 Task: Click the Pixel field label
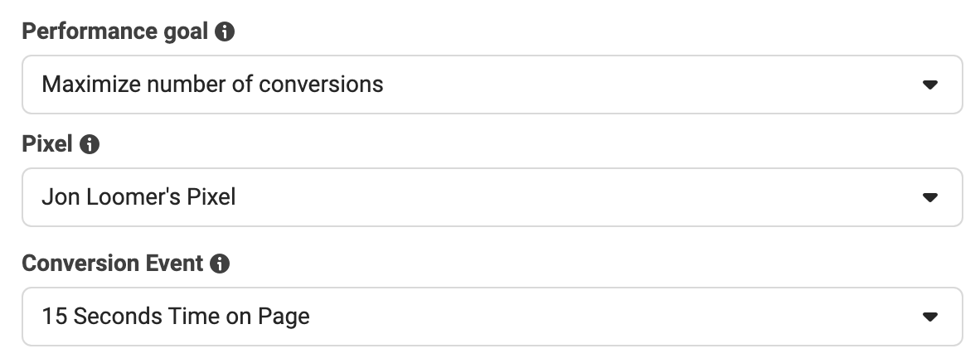pyautogui.click(x=47, y=144)
